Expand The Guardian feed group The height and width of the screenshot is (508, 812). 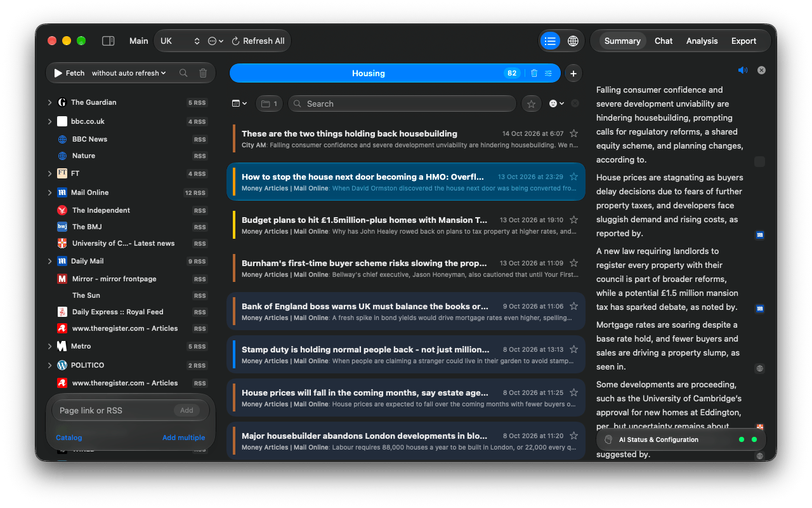click(x=49, y=102)
